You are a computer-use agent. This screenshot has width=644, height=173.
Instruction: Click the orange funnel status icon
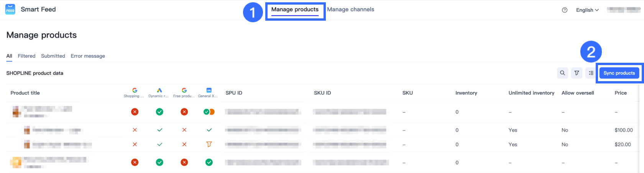click(209, 144)
